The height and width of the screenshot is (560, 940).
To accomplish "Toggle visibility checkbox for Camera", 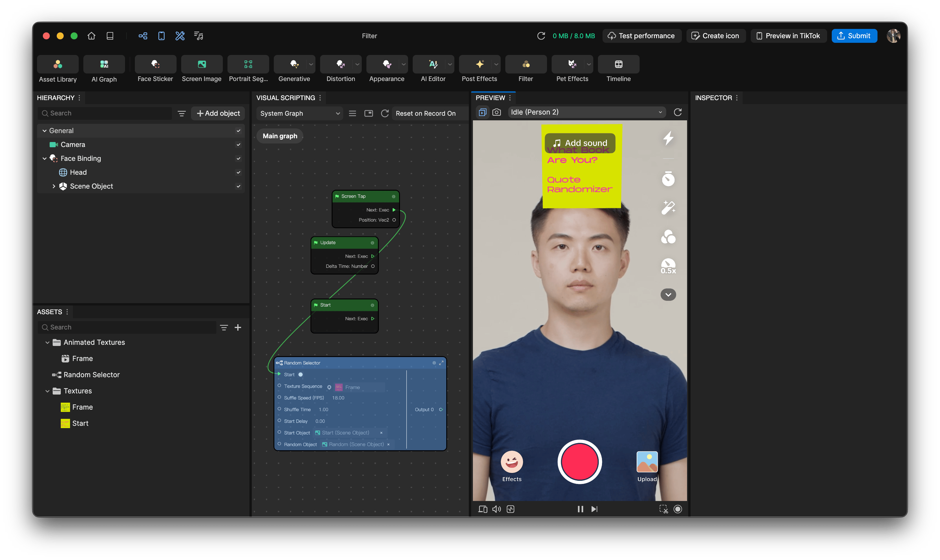I will point(238,145).
